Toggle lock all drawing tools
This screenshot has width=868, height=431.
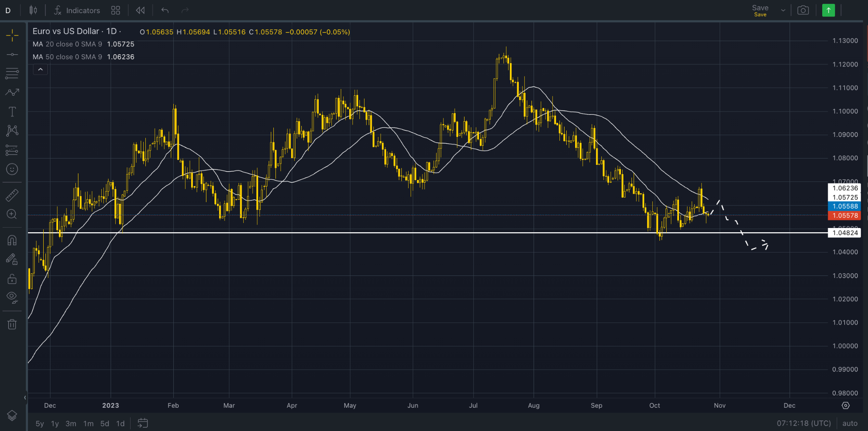coord(12,279)
